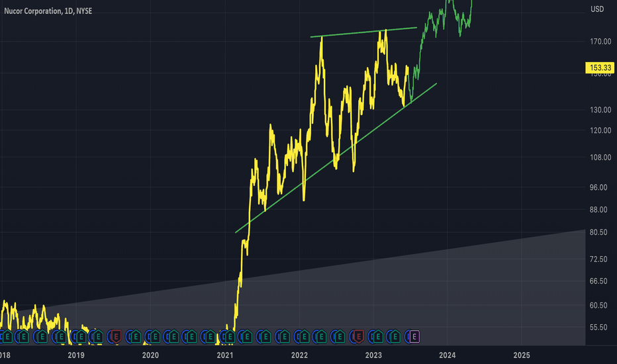
Task: Click the 2025 time axis label
Action: click(x=522, y=355)
